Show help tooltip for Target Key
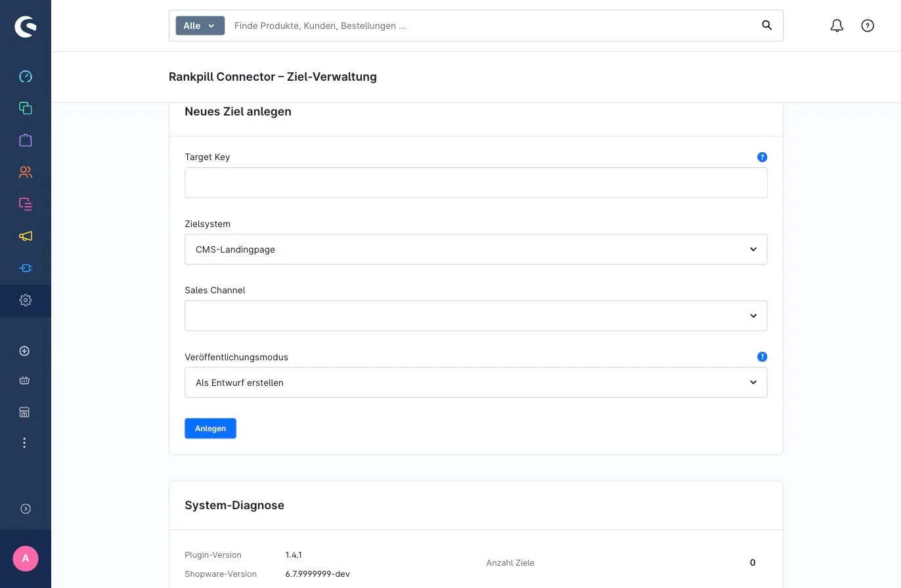The image size is (901, 588). (x=762, y=157)
